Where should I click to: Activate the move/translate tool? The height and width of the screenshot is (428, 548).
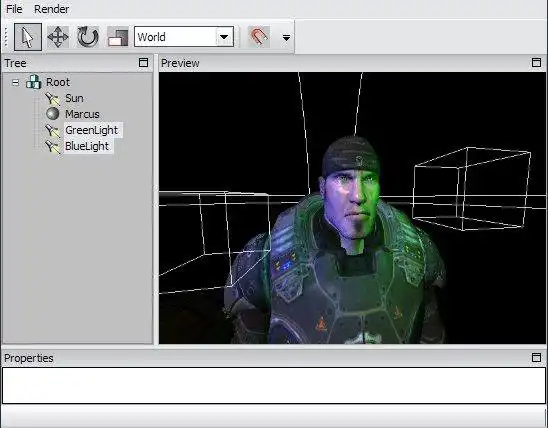58,37
